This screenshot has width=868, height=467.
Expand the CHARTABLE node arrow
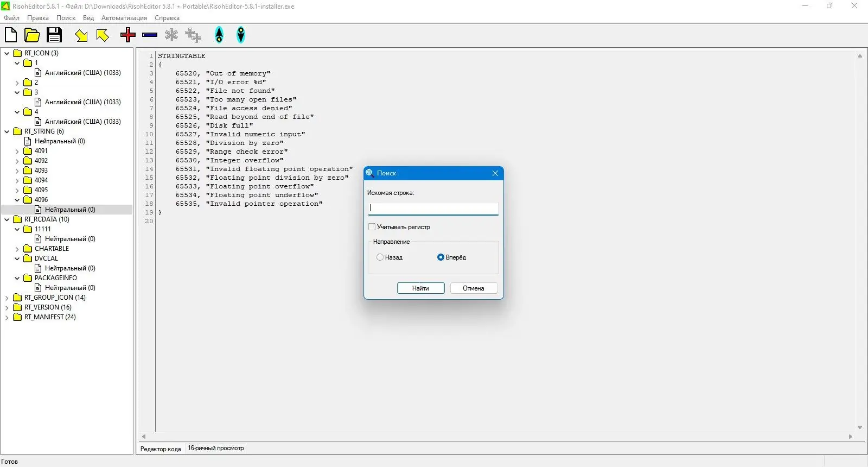coord(17,249)
